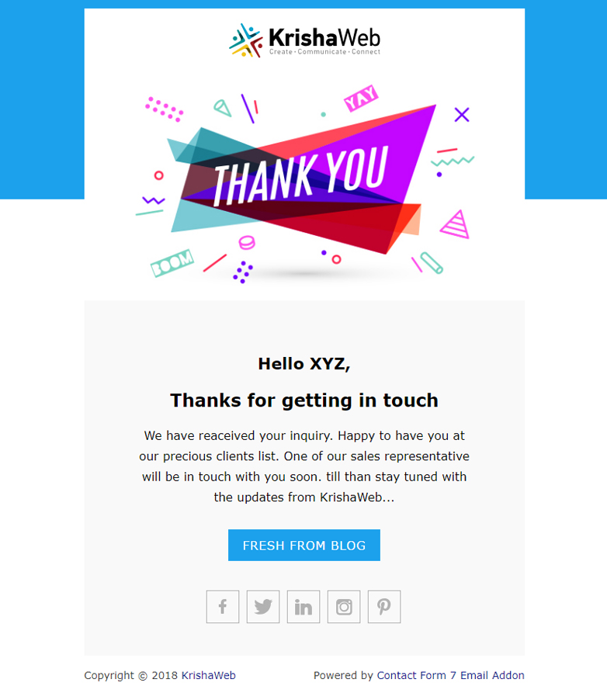Select the "Hello XYZ," greeting heading
Screen dimensions: 607x700
(304, 363)
